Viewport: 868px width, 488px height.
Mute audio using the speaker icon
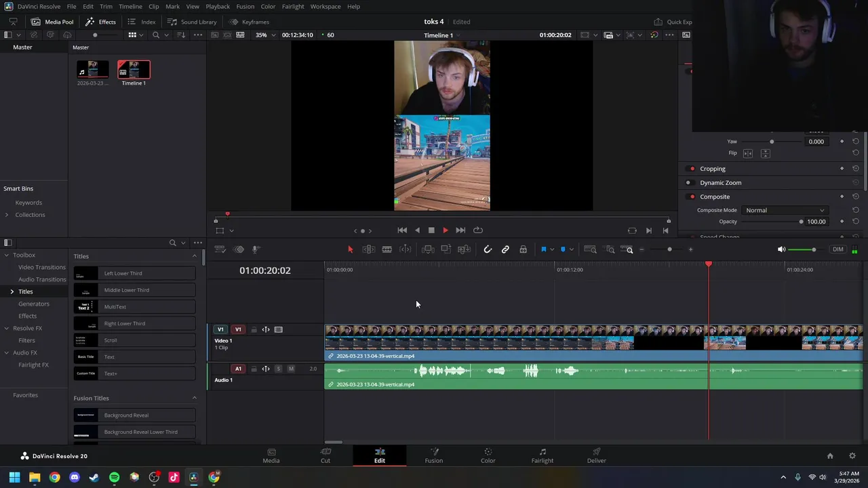pos(781,249)
